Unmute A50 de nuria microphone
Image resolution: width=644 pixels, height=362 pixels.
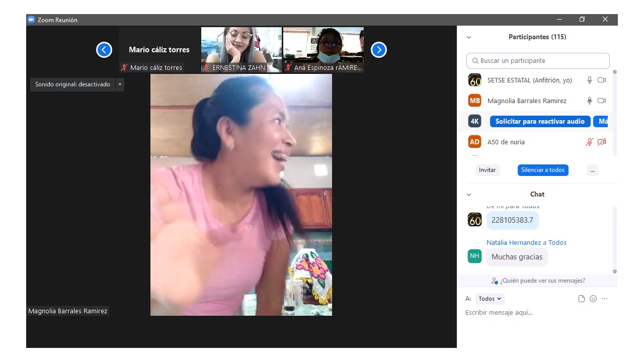pos(590,142)
